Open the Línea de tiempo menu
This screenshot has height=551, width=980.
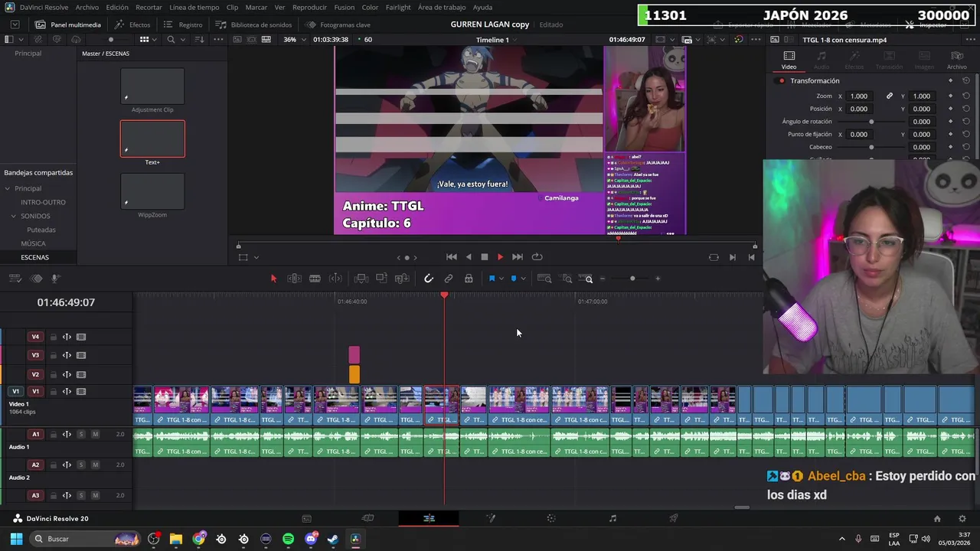194,7
